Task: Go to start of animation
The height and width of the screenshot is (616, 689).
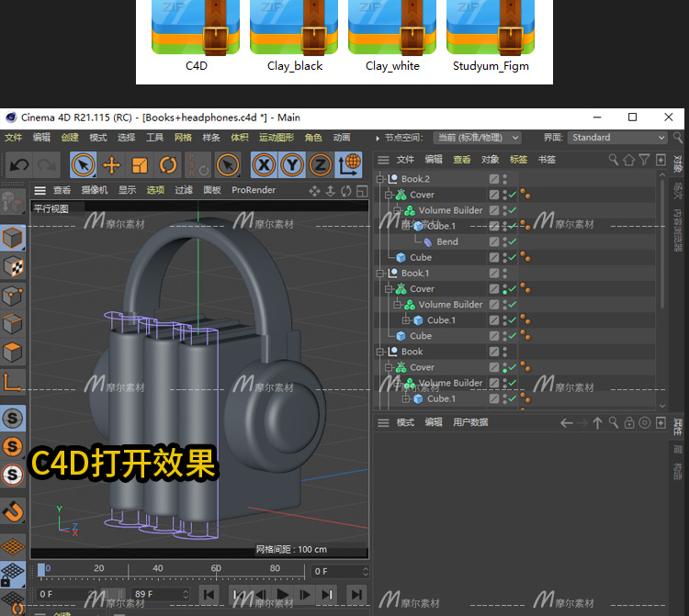Action: pos(209,595)
